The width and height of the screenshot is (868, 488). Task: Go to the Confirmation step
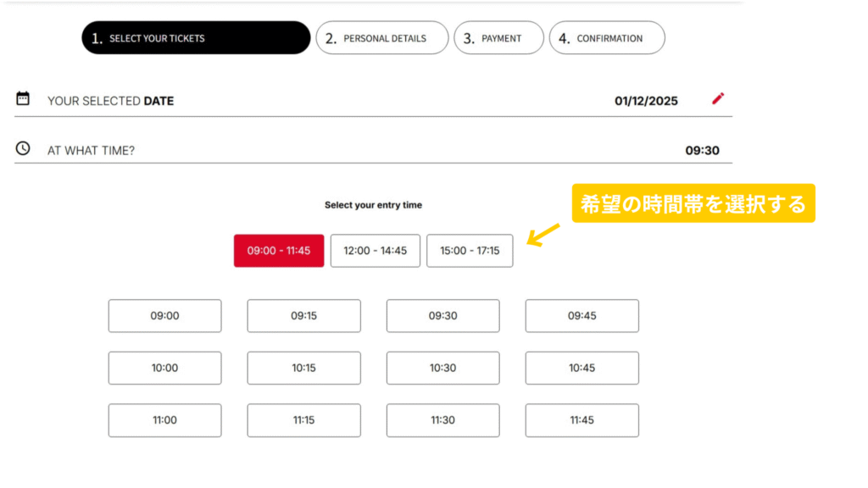click(x=607, y=38)
